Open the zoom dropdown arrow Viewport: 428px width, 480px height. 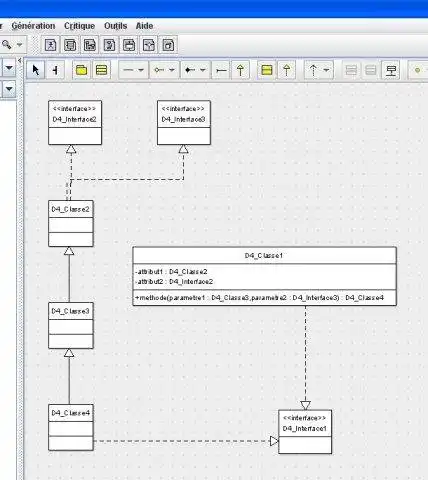click(x=20, y=44)
